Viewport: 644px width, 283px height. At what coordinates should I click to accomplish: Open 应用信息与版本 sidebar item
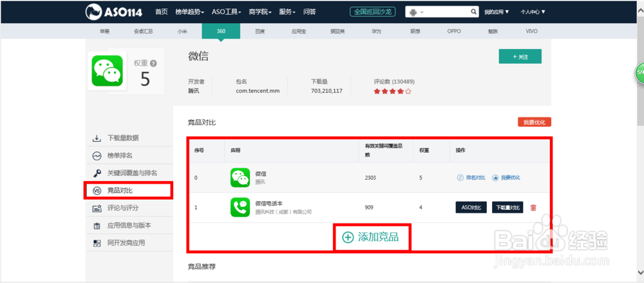click(x=129, y=226)
